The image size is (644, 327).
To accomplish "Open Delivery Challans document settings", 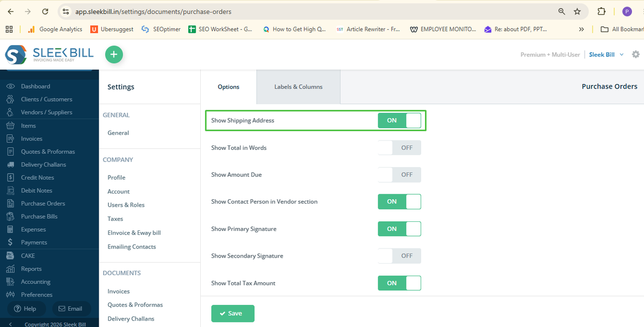I will [131, 319].
